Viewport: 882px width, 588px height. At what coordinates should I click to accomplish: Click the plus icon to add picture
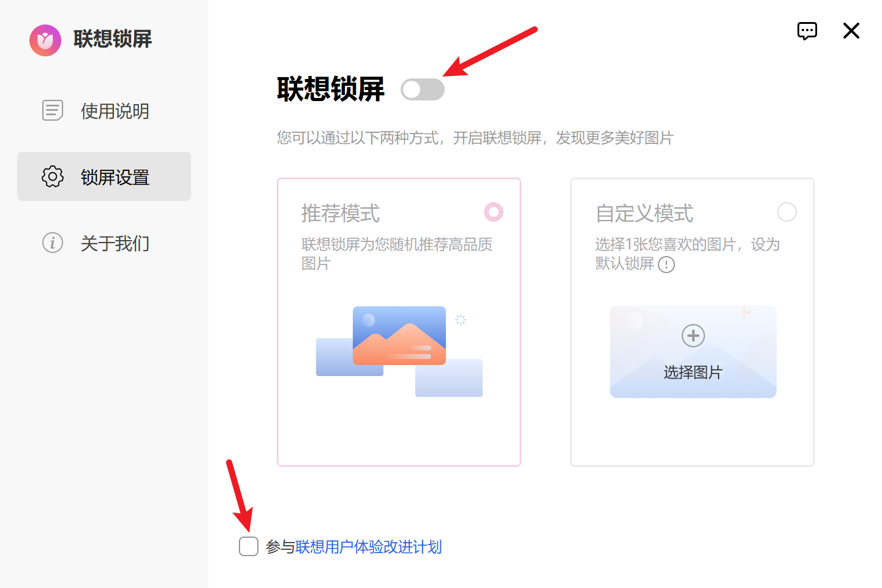coord(693,336)
